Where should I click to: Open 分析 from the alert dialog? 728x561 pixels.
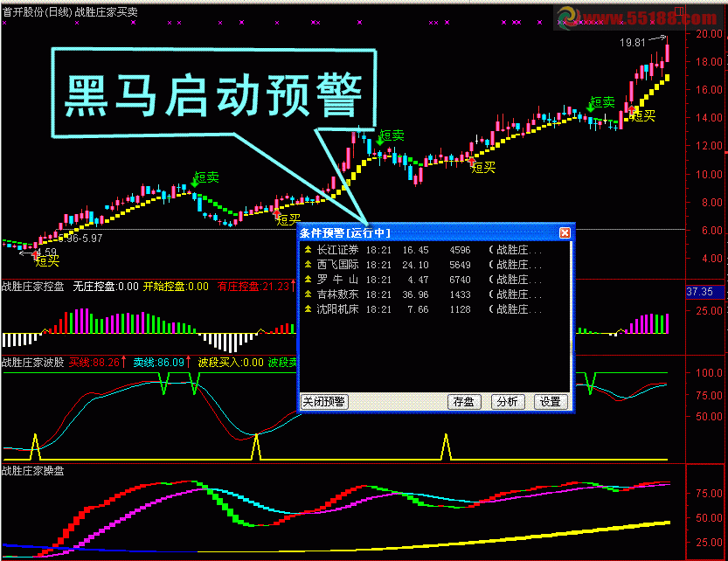[x=508, y=402]
